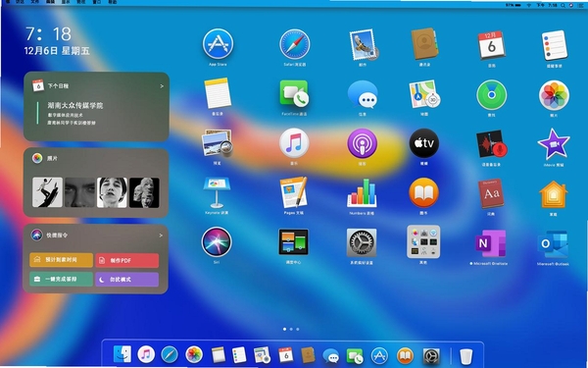The image size is (588, 368).
Task: Run the 制作PDF shortcut
Action: [126, 260]
